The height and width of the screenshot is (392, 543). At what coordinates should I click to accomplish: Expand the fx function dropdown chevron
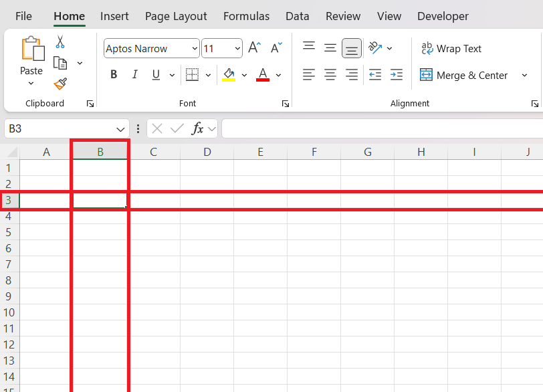pyautogui.click(x=211, y=129)
